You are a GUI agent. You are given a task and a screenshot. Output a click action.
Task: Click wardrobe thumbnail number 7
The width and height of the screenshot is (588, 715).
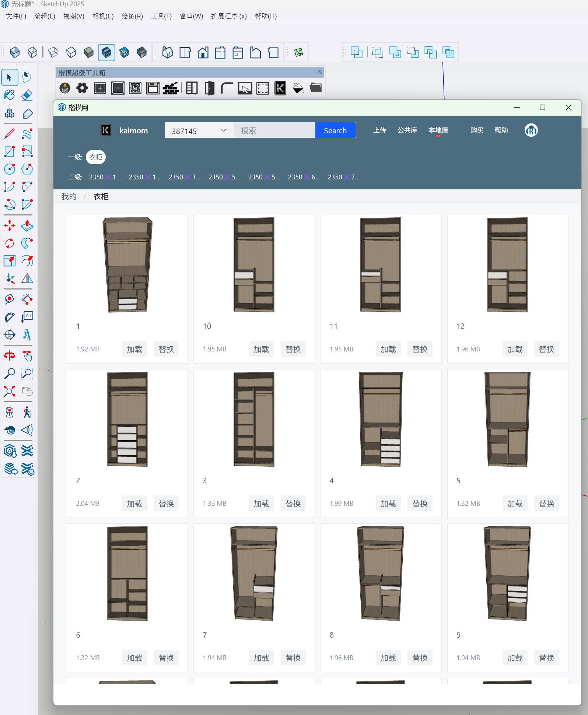point(254,574)
